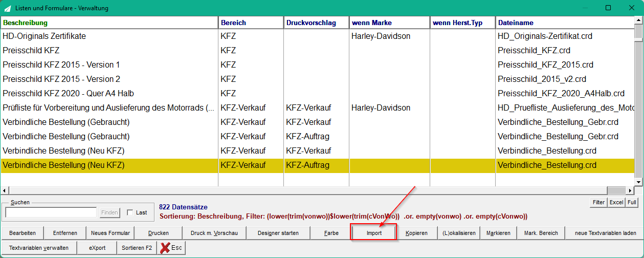Screen dimensions: 644x258
Task: Click the Verbindliche_Bestellung.crd cell in the highlighted row
Action: pos(565,165)
